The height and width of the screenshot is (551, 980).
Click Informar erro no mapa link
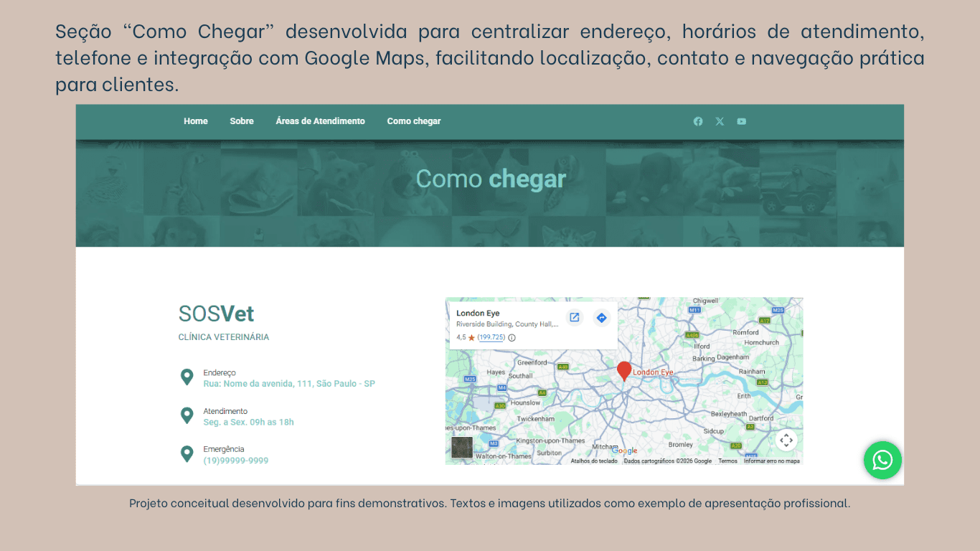click(x=772, y=461)
